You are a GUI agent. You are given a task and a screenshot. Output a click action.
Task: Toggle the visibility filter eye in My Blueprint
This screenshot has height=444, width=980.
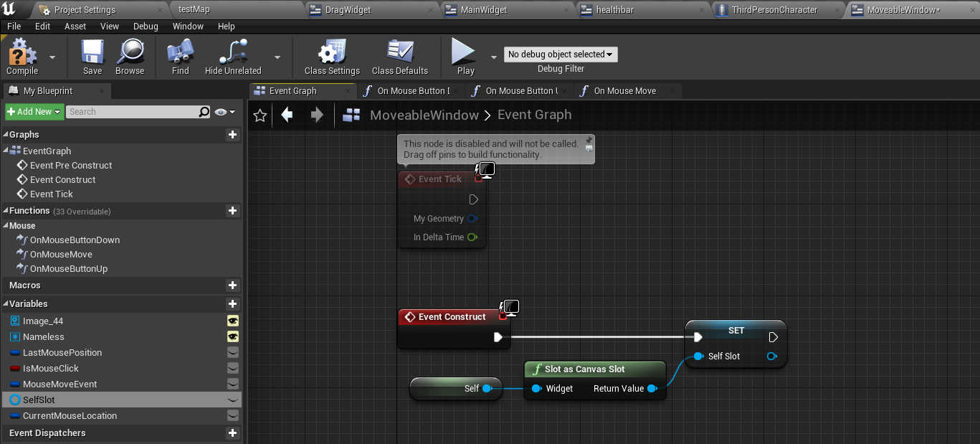(x=221, y=112)
